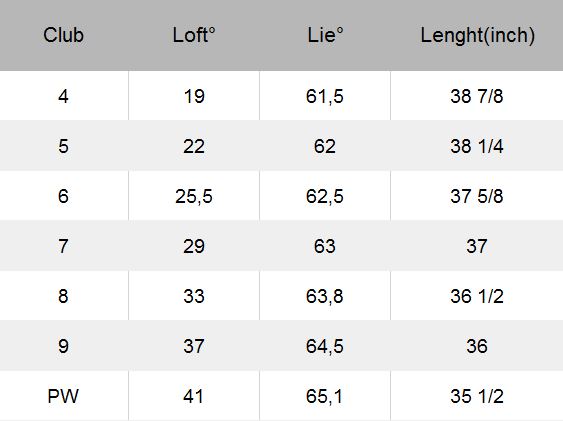Select the club 9 cell
The width and height of the screenshot is (563, 421).
pyautogui.click(x=64, y=346)
